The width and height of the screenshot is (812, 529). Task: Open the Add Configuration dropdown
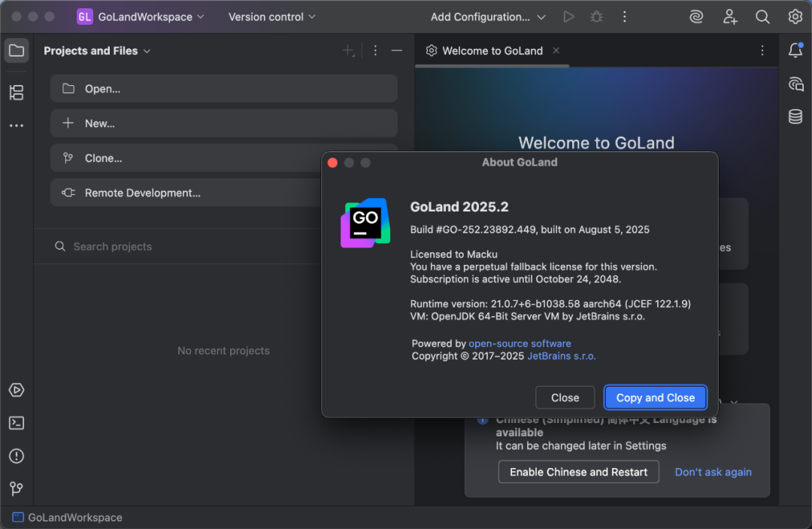pos(488,17)
